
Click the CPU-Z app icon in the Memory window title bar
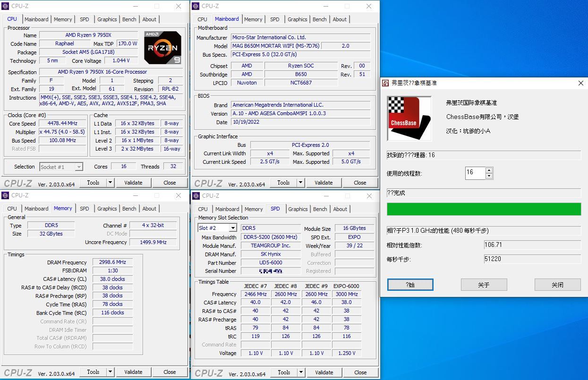(x=5, y=195)
